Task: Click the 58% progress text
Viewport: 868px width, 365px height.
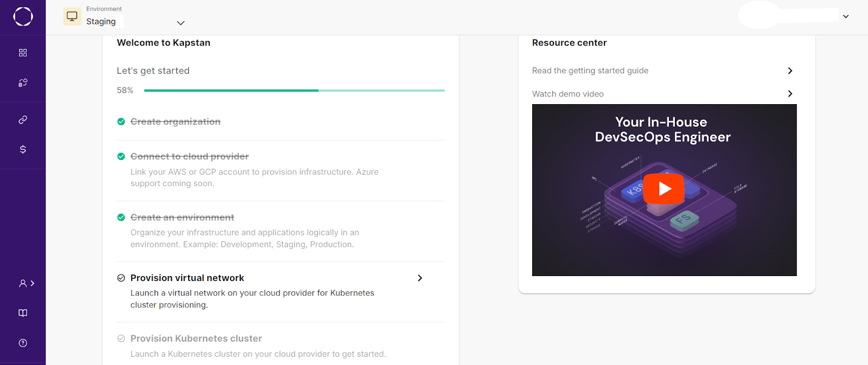Action: click(x=125, y=91)
